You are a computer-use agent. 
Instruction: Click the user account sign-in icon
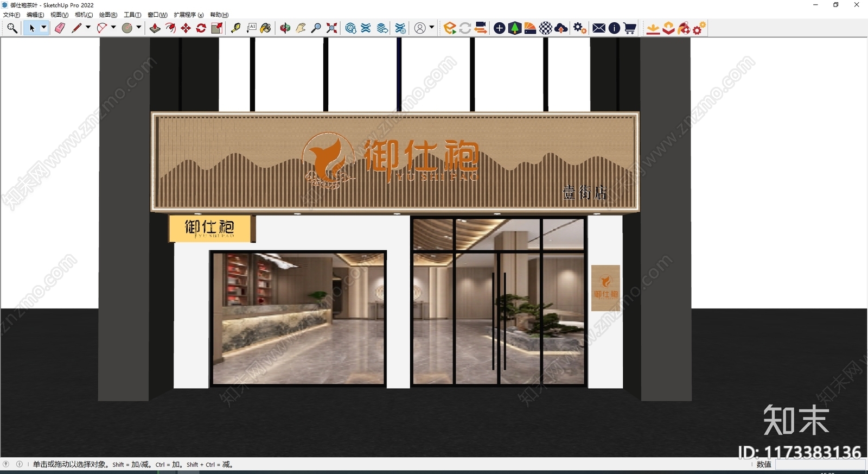click(420, 28)
